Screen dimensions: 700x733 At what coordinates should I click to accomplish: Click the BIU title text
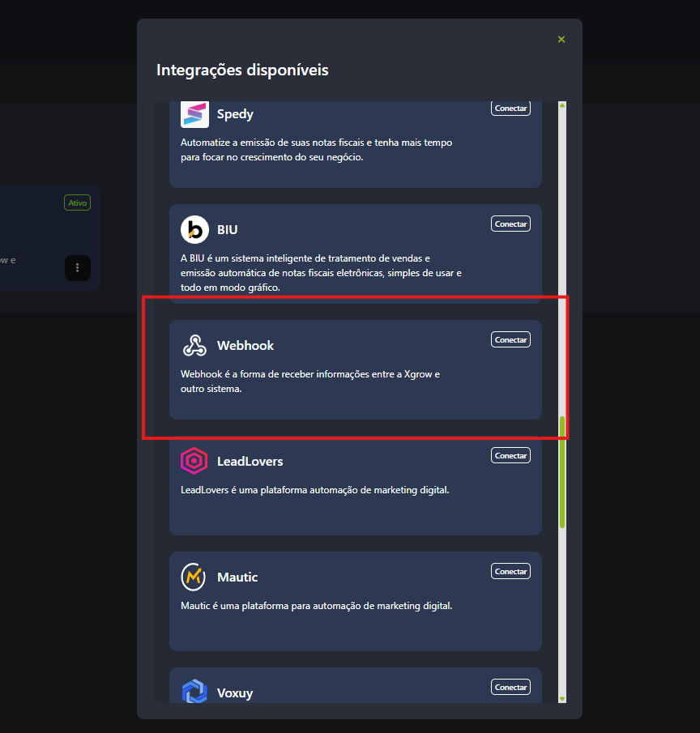point(227,230)
